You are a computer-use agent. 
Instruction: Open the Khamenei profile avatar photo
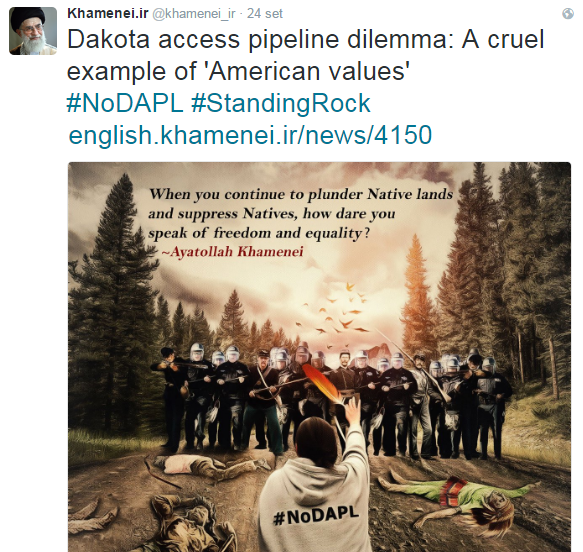[33, 31]
